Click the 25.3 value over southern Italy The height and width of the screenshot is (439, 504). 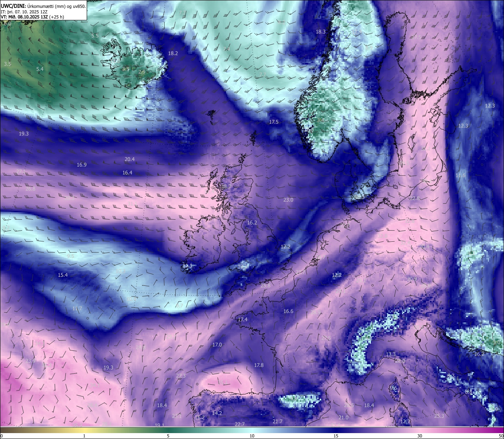[x=439, y=416]
